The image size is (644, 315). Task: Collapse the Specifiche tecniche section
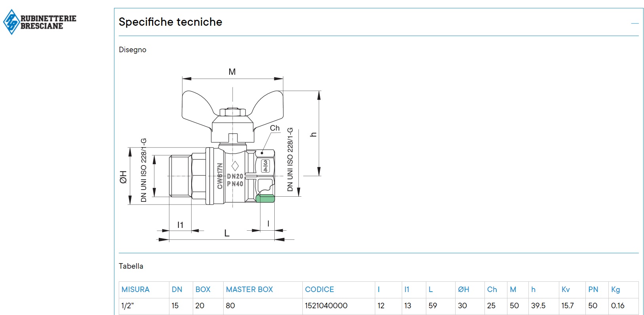[635, 23]
